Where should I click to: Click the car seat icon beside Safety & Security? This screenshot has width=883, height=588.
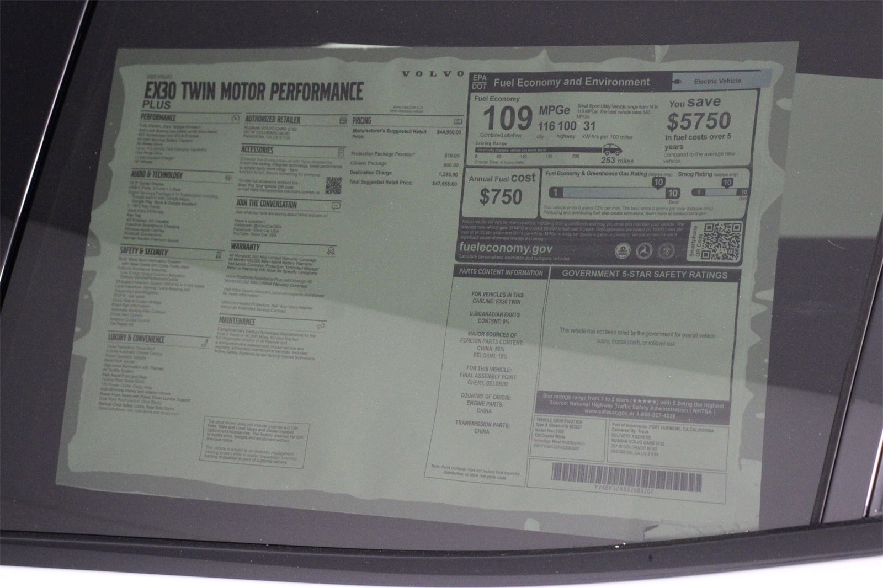pyautogui.click(x=219, y=254)
